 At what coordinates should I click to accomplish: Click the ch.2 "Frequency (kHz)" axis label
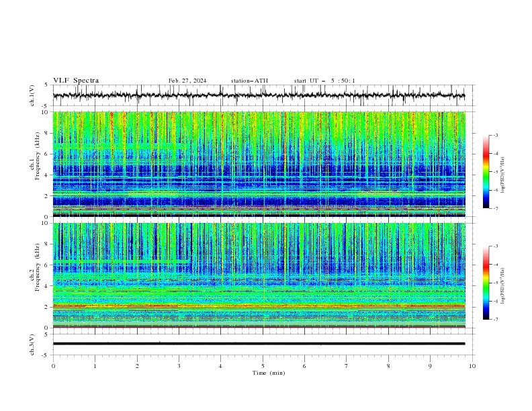click(38, 267)
